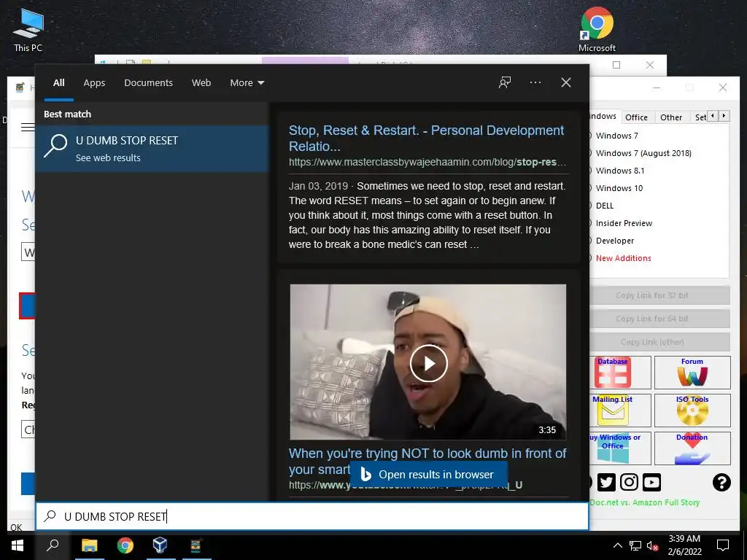This screenshot has height=560, width=747.
Task: Switch to the Documents search tab
Action: [x=148, y=83]
